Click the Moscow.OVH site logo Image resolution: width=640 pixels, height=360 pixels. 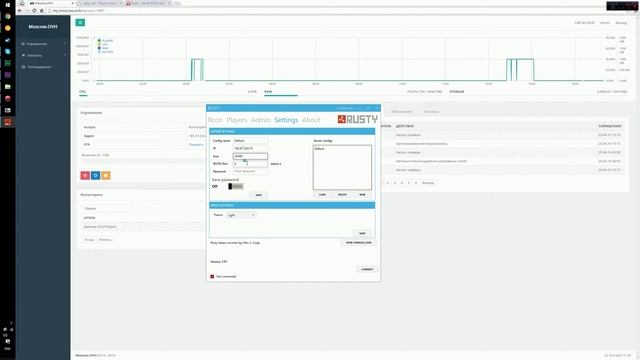click(43, 27)
